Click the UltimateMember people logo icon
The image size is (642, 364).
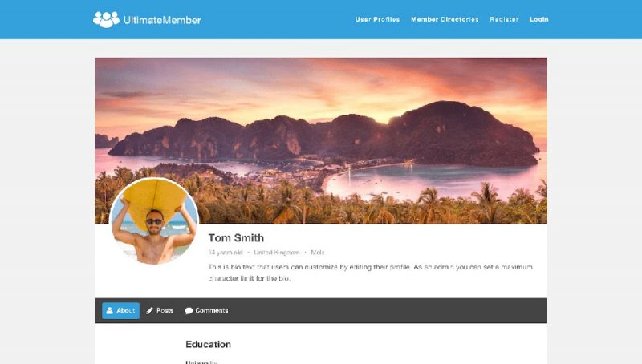[x=106, y=19]
